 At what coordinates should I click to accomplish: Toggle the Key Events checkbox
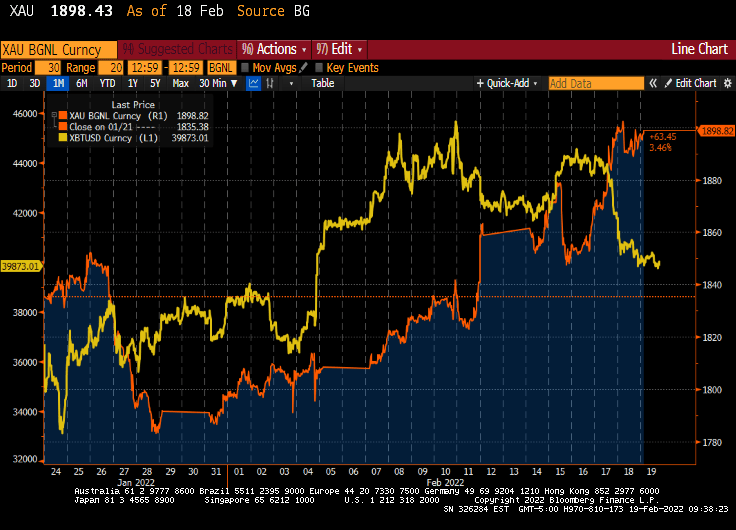tap(319, 67)
